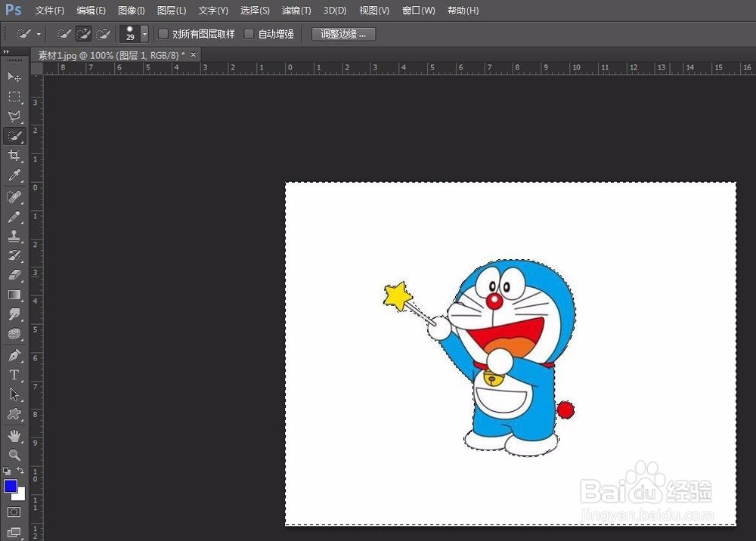Choose New Selection mode in options bar
Screen dimensions: 756x541
point(64,34)
